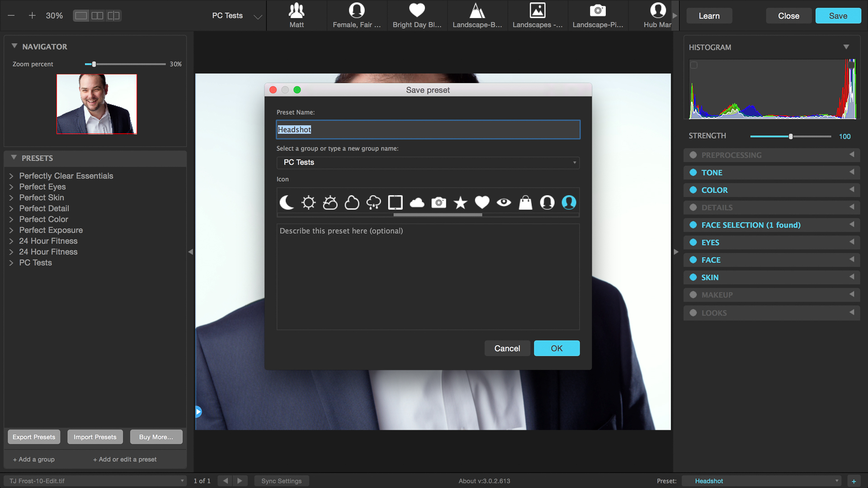Collapse the HISTOGRAM panel
The width and height of the screenshot is (868, 488).
846,47
